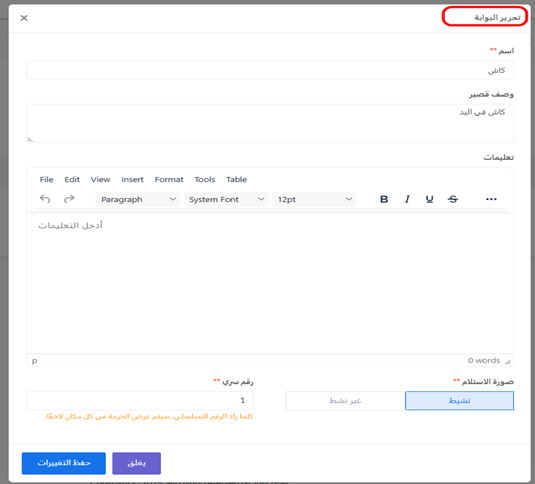The image size is (535, 484).
Task: Click the تعليمات instructions label
Action: (498, 157)
